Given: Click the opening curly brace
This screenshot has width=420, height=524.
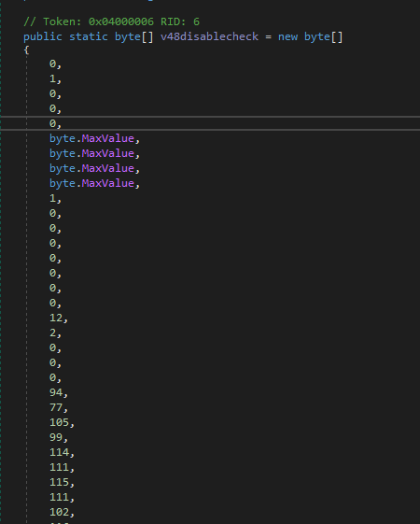Looking at the screenshot, I should click(x=26, y=50).
